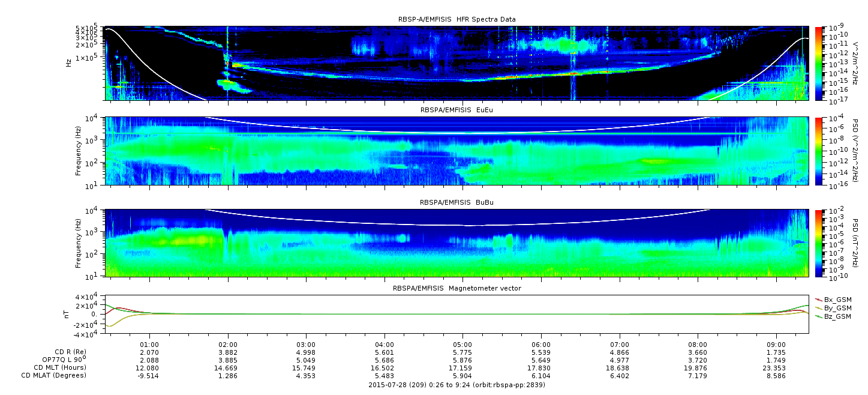Click the BuBu PSD color bar
This screenshot has height=395, width=868.
[x=819, y=243]
